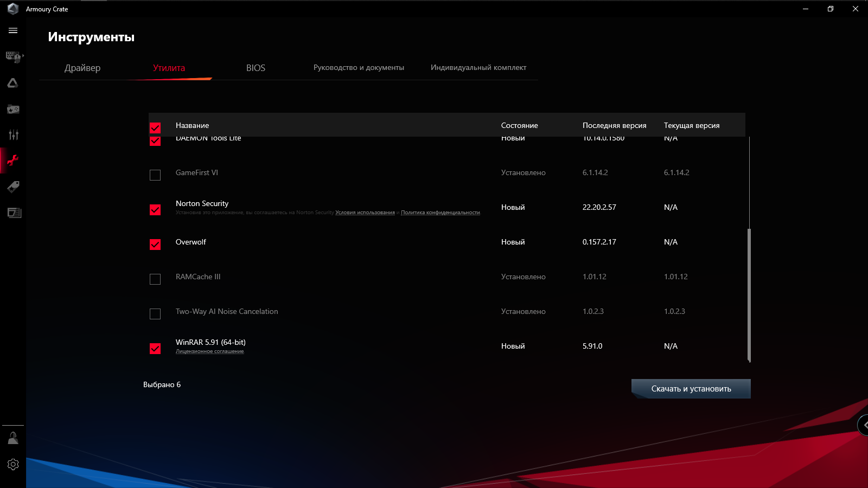Open the BIOS tab

tap(256, 68)
